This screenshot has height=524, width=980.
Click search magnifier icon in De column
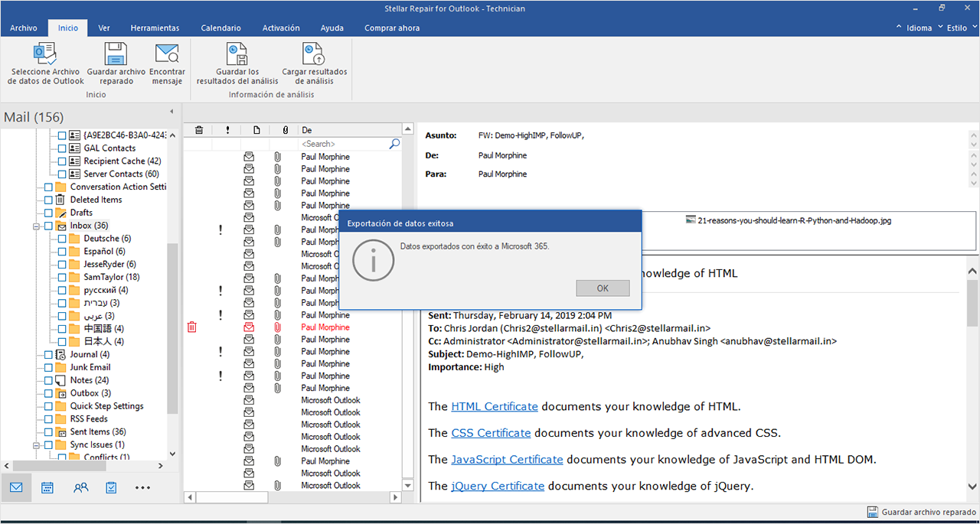(394, 144)
